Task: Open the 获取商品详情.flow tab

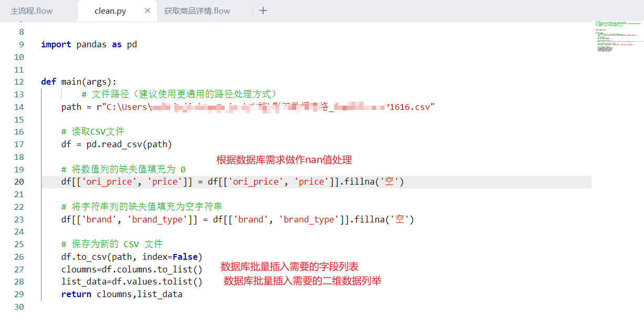Action: [x=197, y=11]
